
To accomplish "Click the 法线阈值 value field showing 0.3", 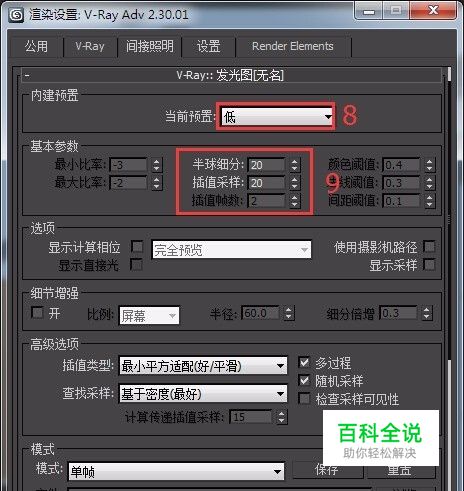I will [x=401, y=183].
